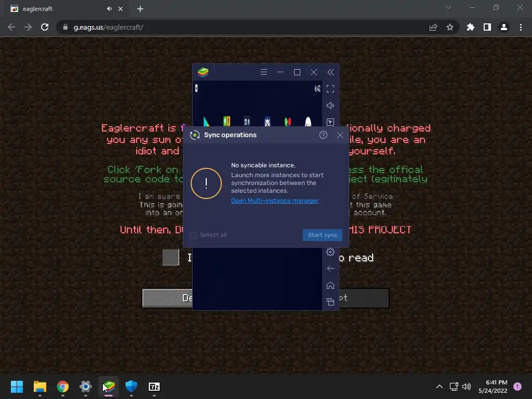The height and width of the screenshot is (399, 532).
Task: Open notification center badge
Action: pyautogui.click(x=517, y=387)
